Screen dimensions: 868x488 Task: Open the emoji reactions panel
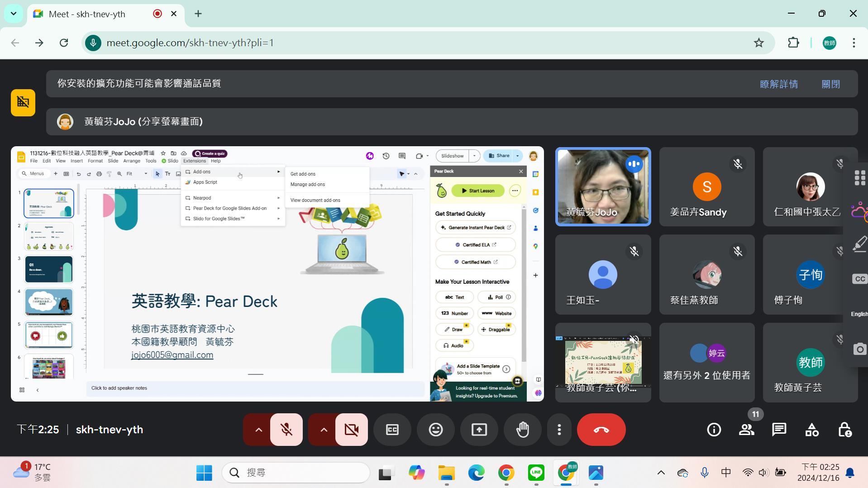coord(435,430)
